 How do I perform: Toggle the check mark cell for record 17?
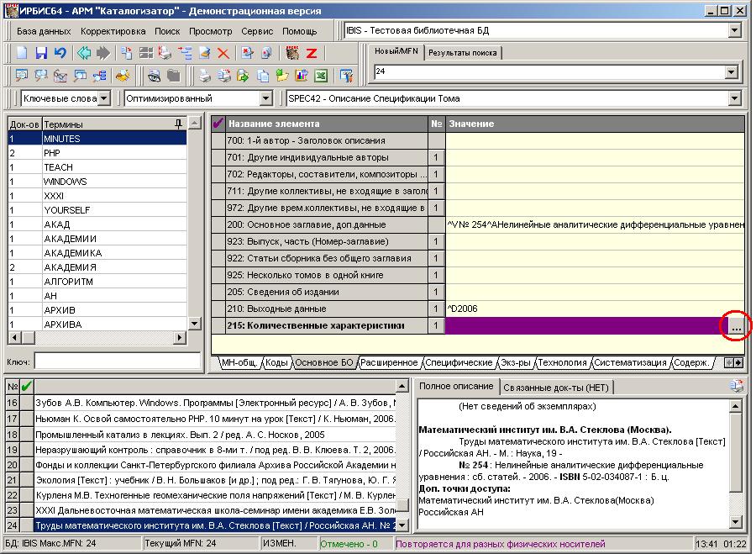pos(27,419)
